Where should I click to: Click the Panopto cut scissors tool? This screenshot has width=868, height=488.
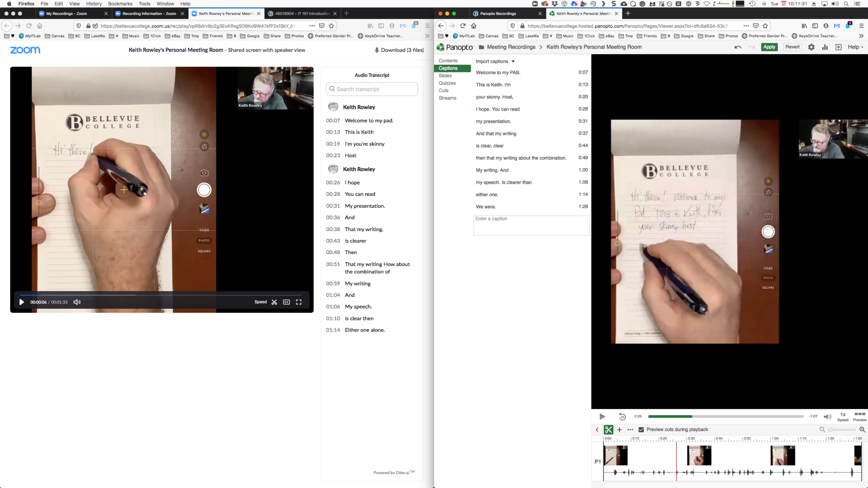[x=608, y=430]
